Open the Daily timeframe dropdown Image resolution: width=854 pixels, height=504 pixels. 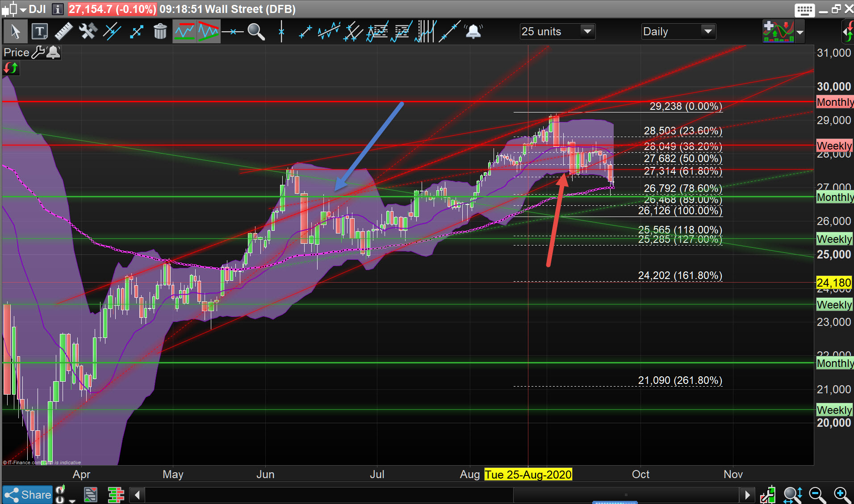point(678,32)
